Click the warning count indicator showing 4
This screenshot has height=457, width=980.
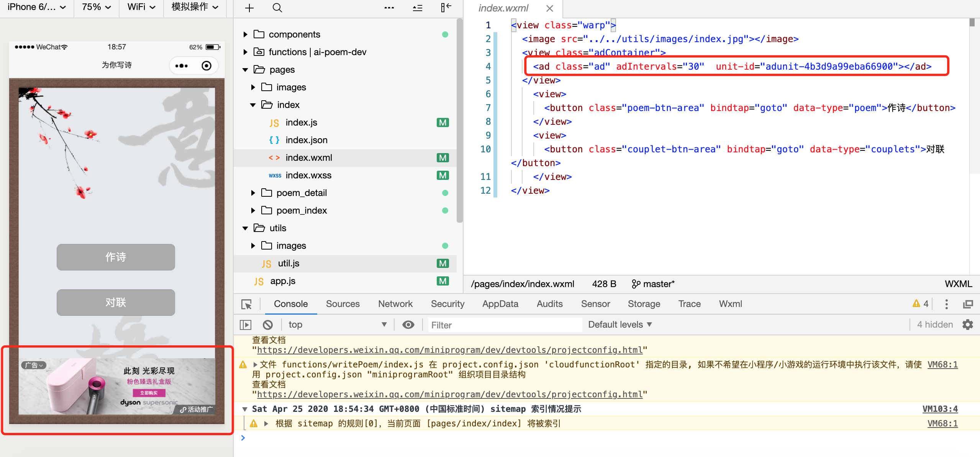pos(921,304)
